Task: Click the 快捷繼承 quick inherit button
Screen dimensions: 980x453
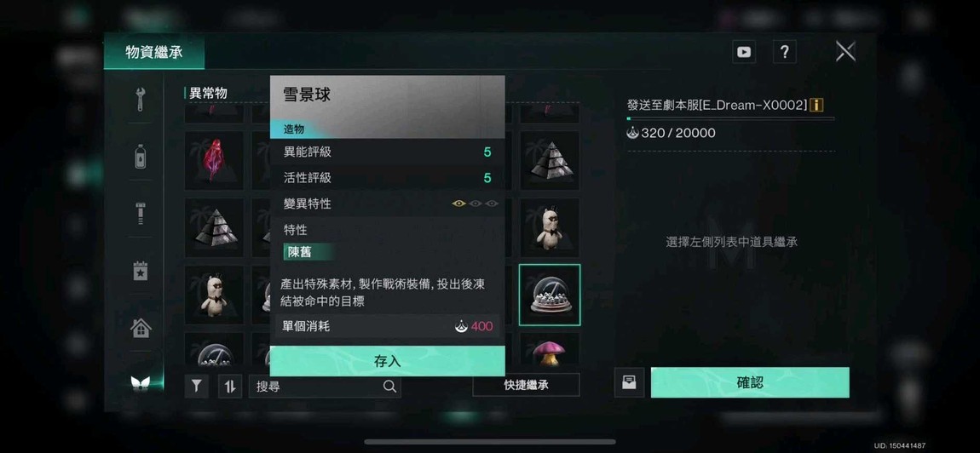Action: pyautogui.click(x=527, y=385)
